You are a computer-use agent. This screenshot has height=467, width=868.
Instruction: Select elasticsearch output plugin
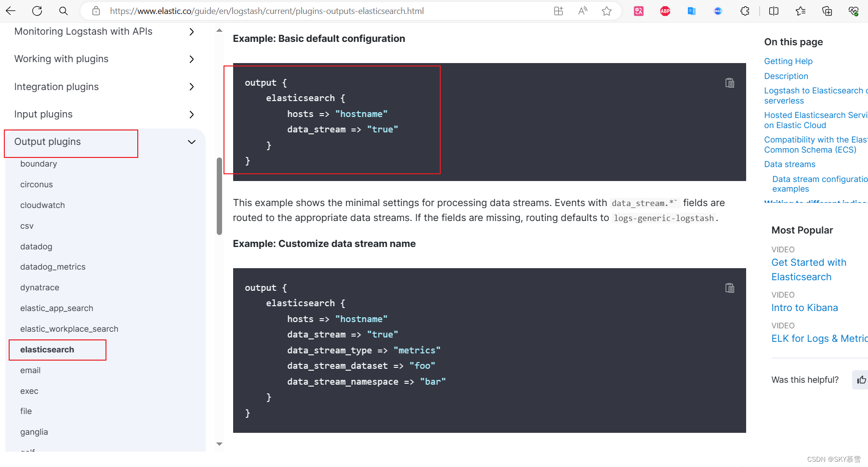pyautogui.click(x=47, y=350)
